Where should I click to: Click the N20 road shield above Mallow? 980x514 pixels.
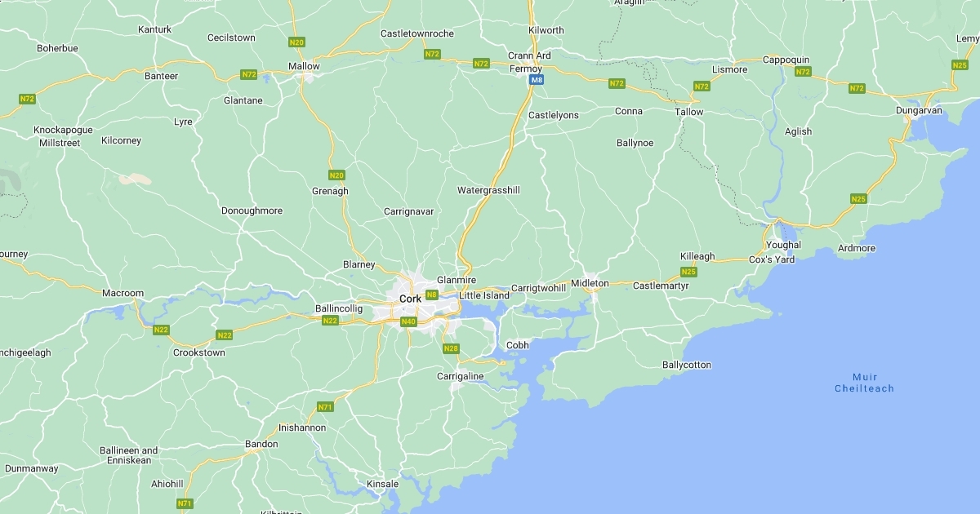point(297,42)
